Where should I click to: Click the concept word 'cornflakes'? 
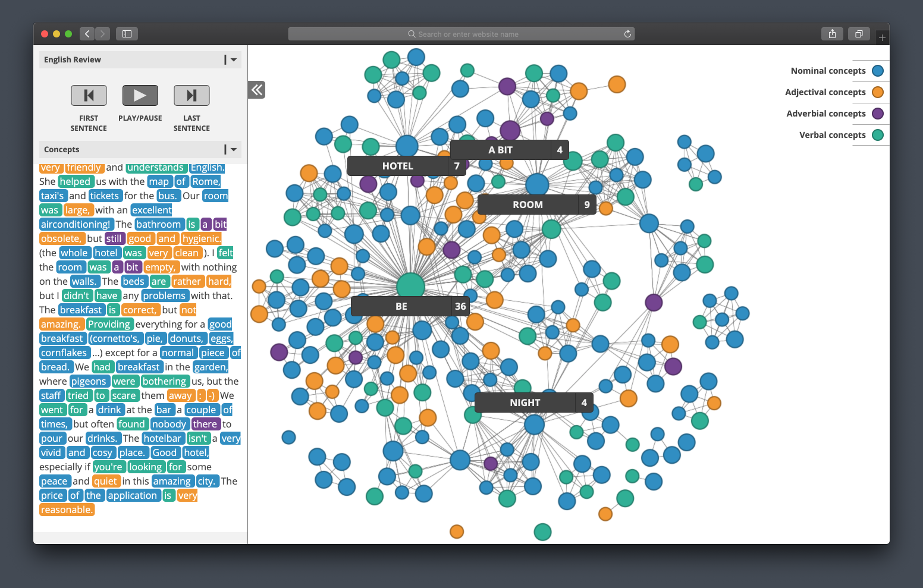coord(64,353)
